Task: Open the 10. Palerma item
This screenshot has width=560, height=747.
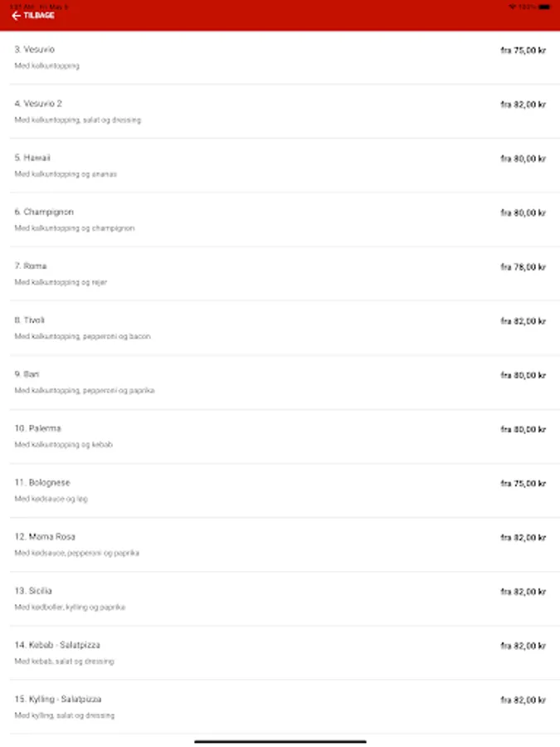Action: click(x=280, y=436)
